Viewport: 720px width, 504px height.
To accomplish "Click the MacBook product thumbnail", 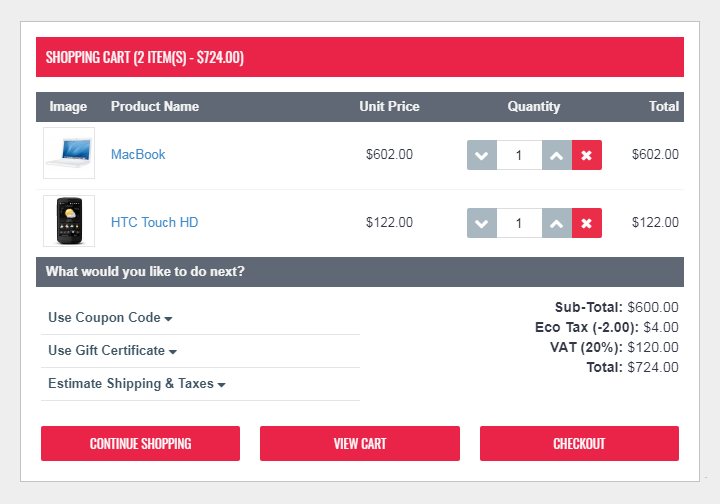I will click(69, 153).
